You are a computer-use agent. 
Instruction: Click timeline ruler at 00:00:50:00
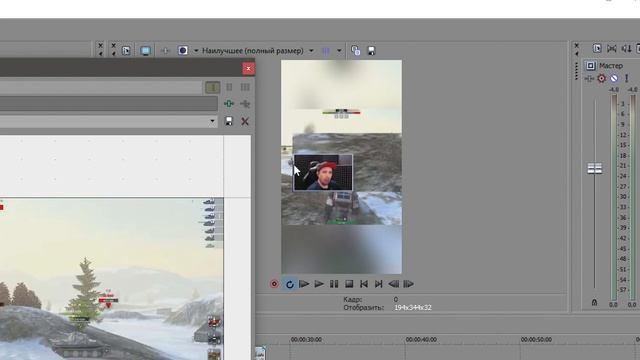click(536, 339)
